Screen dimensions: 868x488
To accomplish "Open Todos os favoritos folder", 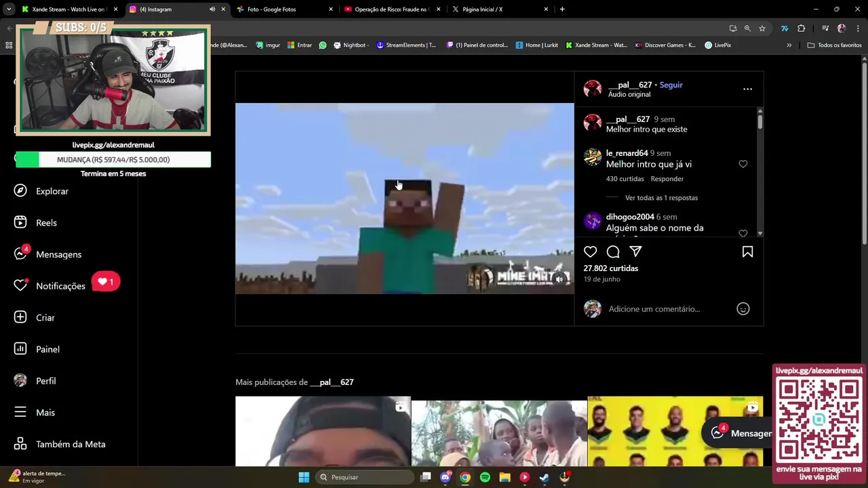I will tap(834, 45).
